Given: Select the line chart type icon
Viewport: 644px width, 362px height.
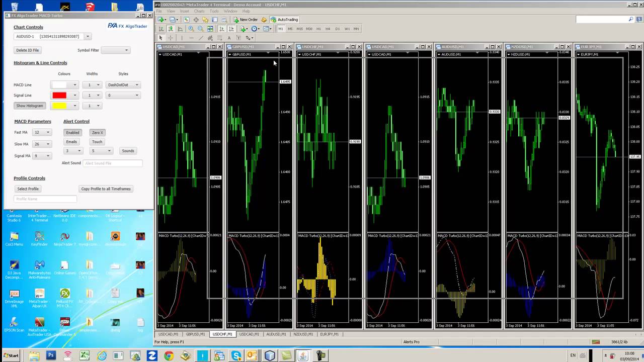Looking at the screenshot, I should pos(180,29).
